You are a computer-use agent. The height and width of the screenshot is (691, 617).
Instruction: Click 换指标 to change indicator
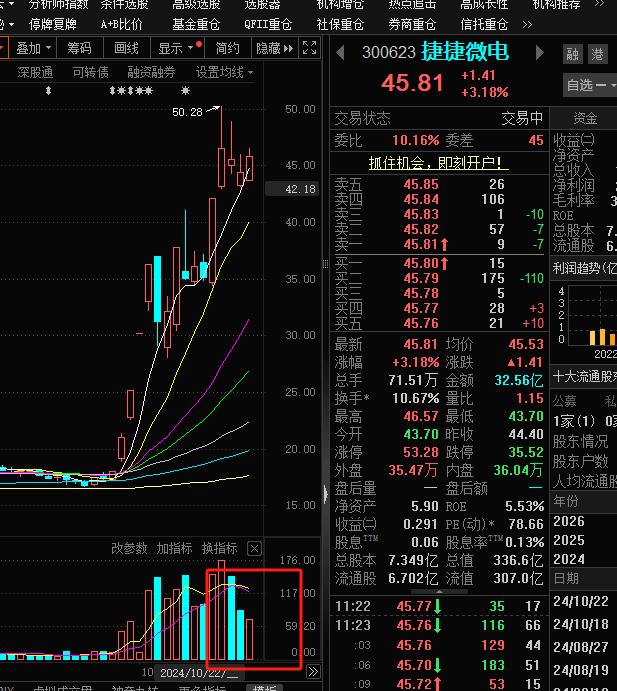point(219,548)
